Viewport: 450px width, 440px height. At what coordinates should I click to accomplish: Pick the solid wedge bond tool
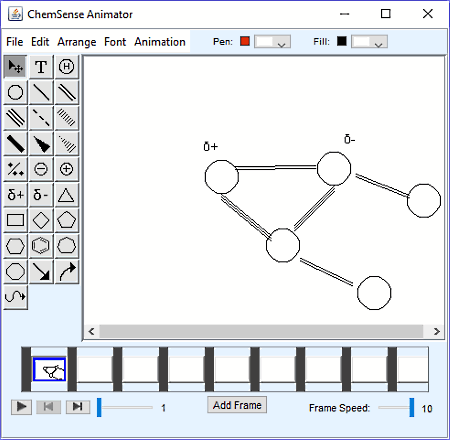[41, 143]
